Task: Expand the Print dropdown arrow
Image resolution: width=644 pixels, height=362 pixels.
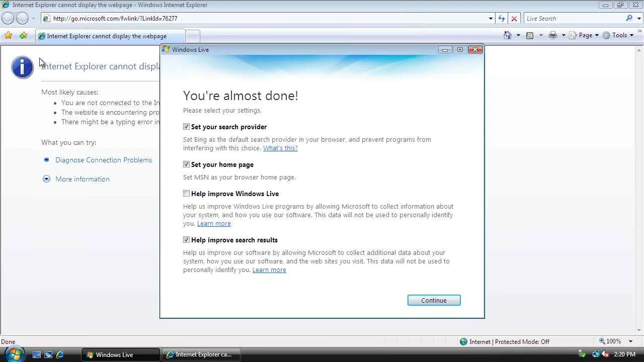Action: click(563, 35)
